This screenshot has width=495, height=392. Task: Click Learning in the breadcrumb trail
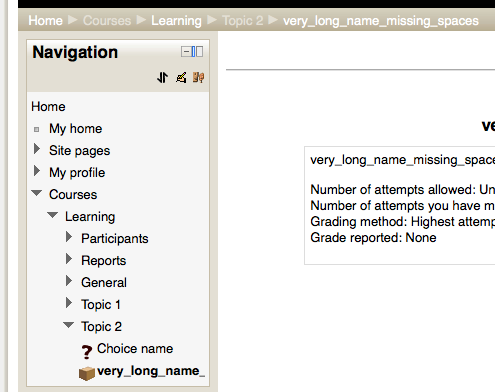[176, 21]
